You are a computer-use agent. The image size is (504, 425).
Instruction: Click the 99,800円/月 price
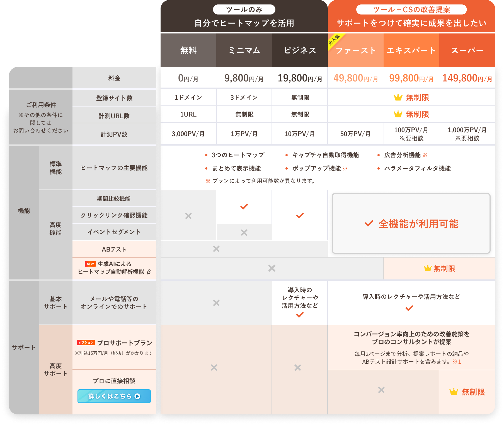(411, 78)
